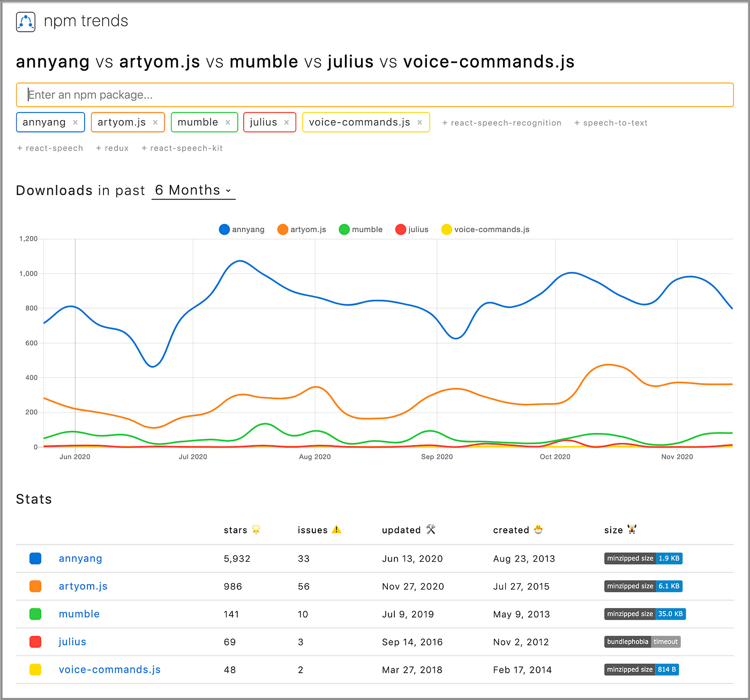Click the stars column star icon

(x=256, y=530)
